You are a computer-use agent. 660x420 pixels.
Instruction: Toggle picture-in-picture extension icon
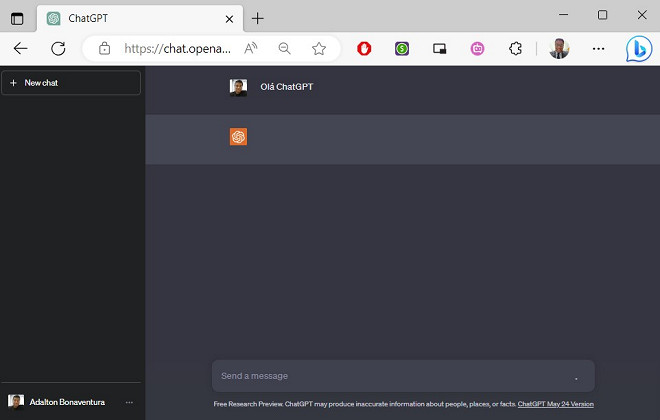[x=439, y=48]
